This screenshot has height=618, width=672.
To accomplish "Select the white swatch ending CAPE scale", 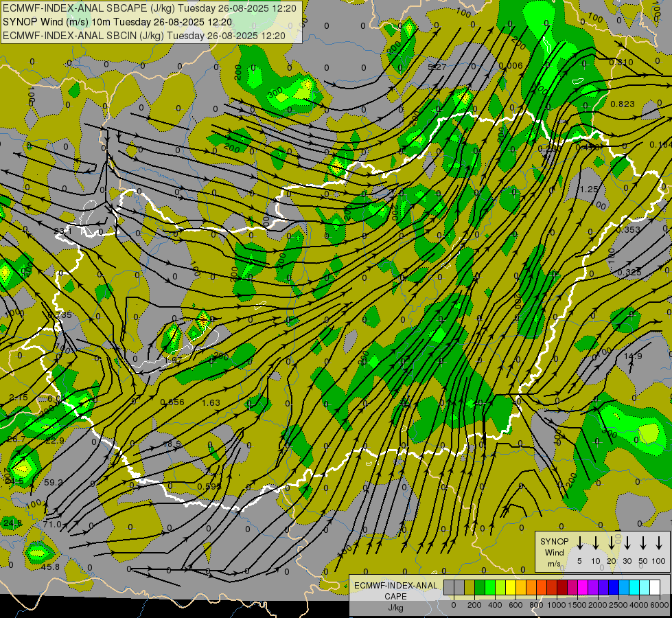I will click(x=654, y=588).
